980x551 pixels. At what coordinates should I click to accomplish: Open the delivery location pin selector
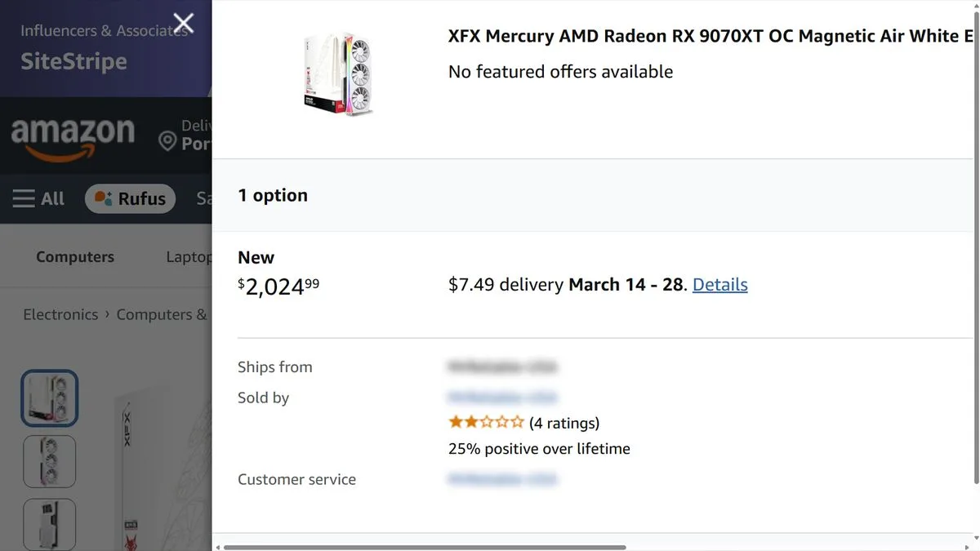tap(167, 139)
